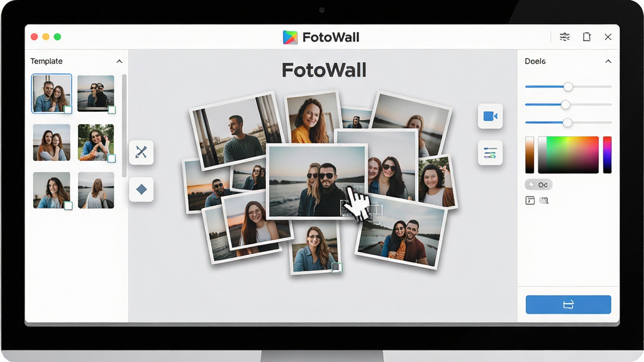Select canvas portrait of woman in denim jacket
The image size is (644, 362).
[314, 248]
